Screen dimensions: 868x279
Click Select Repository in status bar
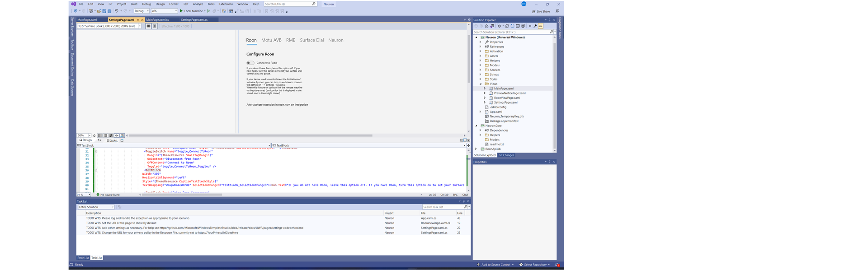point(535,265)
